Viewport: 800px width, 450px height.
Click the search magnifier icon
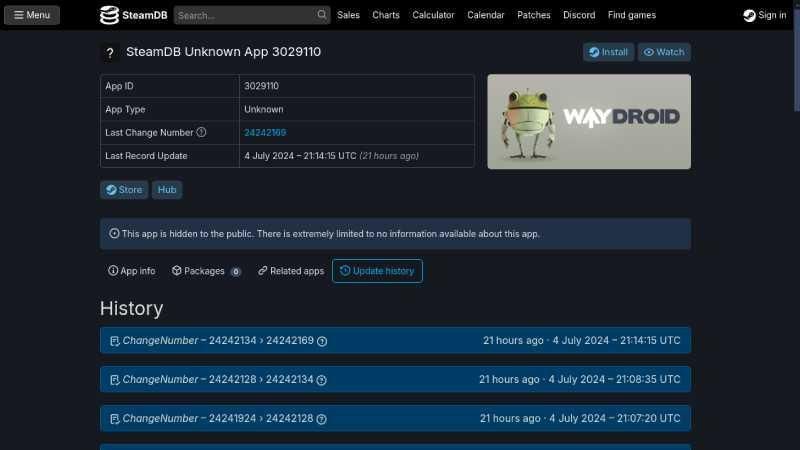[322, 15]
